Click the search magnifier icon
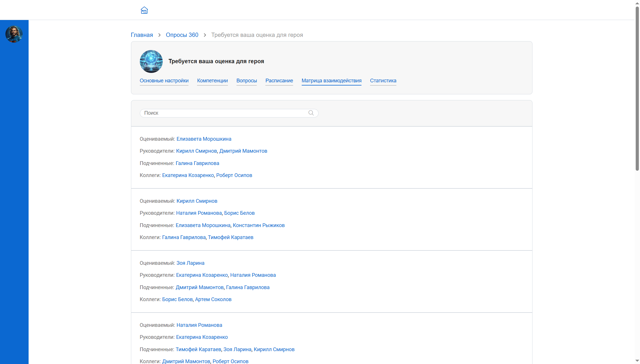 coord(311,113)
